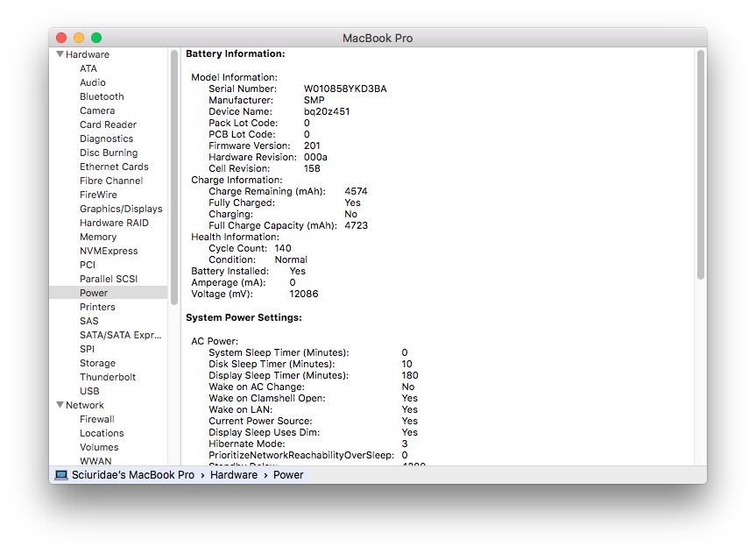Select Hardware RAID in sidebar
Image resolution: width=756 pixels, height=554 pixels.
(x=114, y=223)
